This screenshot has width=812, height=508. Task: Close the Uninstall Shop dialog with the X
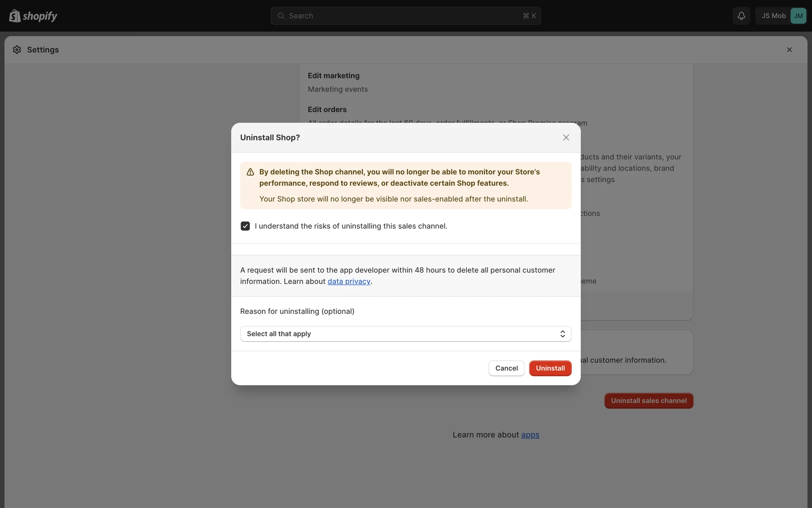click(x=566, y=138)
